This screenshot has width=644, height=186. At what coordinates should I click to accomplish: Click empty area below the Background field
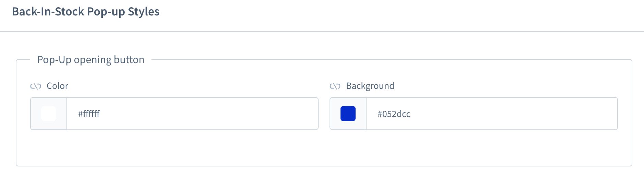point(473,148)
